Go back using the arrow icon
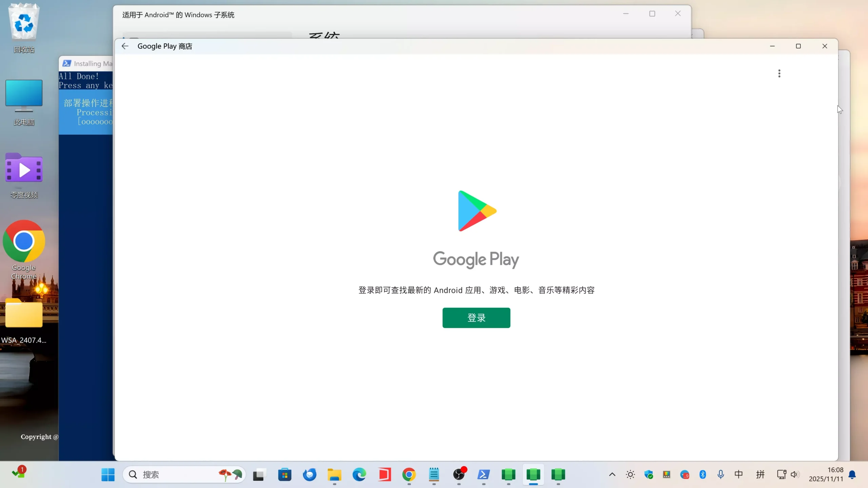This screenshot has height=488, width=868. tap(125, 46)
